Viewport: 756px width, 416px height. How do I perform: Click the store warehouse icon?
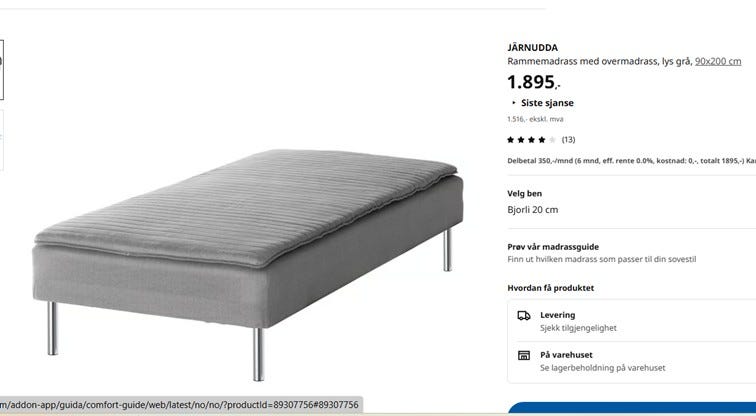(x=524, y=355)
